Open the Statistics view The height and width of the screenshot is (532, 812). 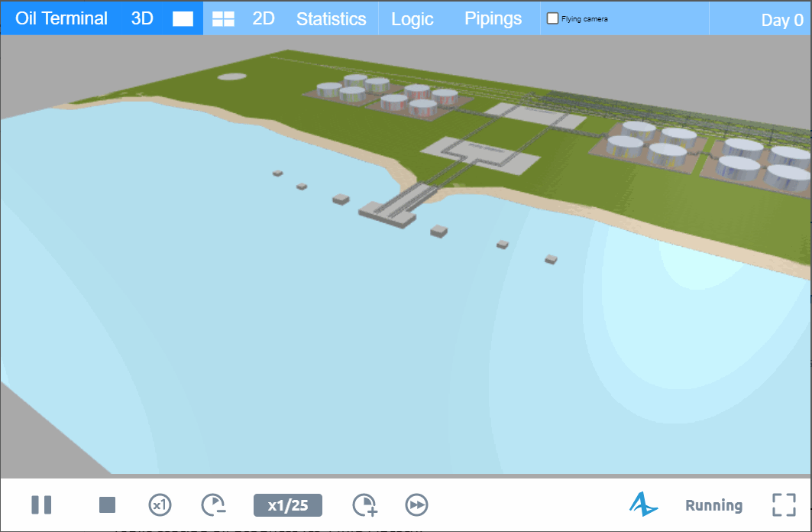tap(331, 18)
